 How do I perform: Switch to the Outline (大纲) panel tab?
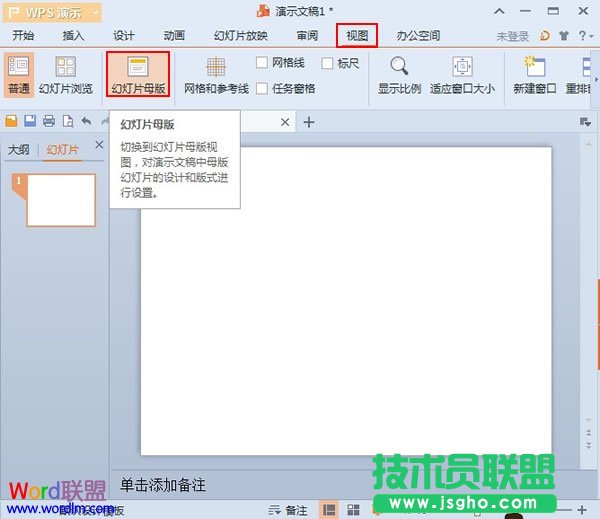18,149
